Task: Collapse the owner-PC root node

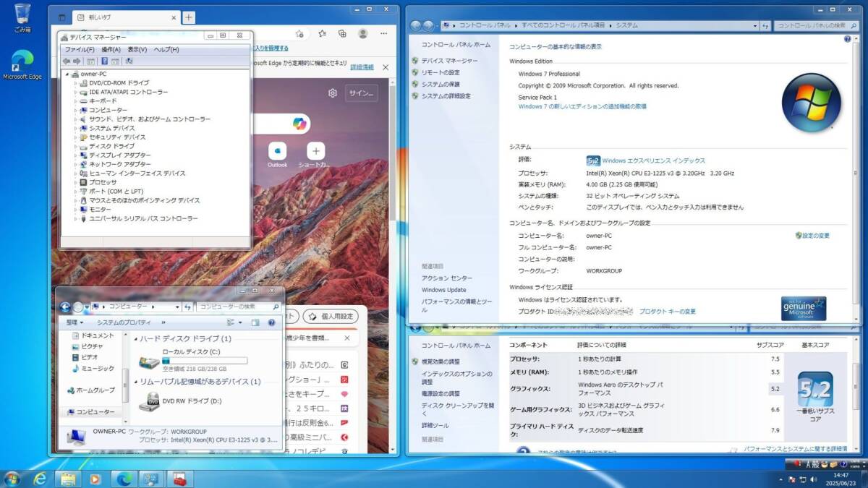Action: point(67,74)
